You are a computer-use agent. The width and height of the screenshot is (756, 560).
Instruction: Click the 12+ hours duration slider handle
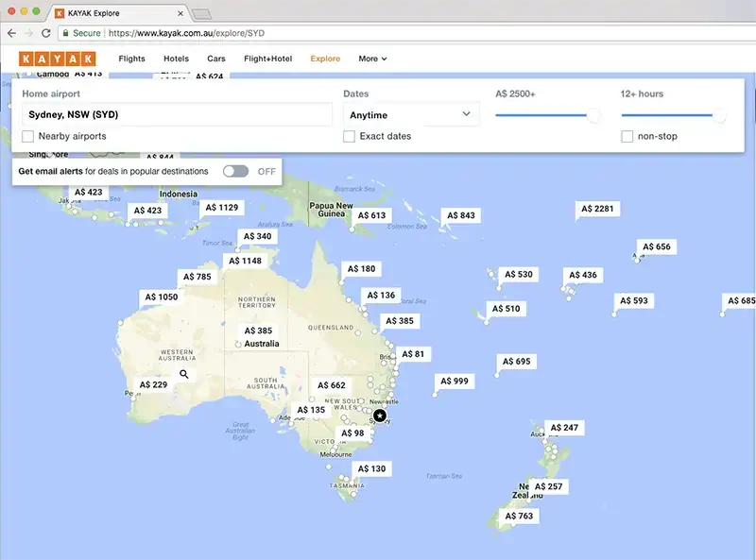coord(719,115)
